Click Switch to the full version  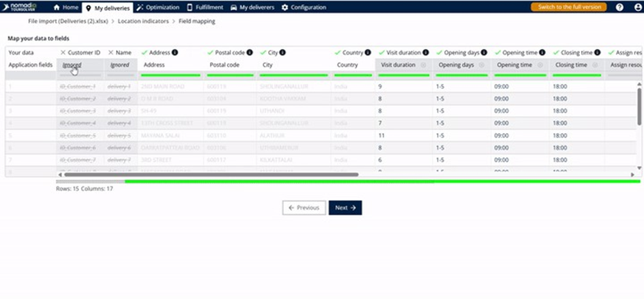coord(568,7)
